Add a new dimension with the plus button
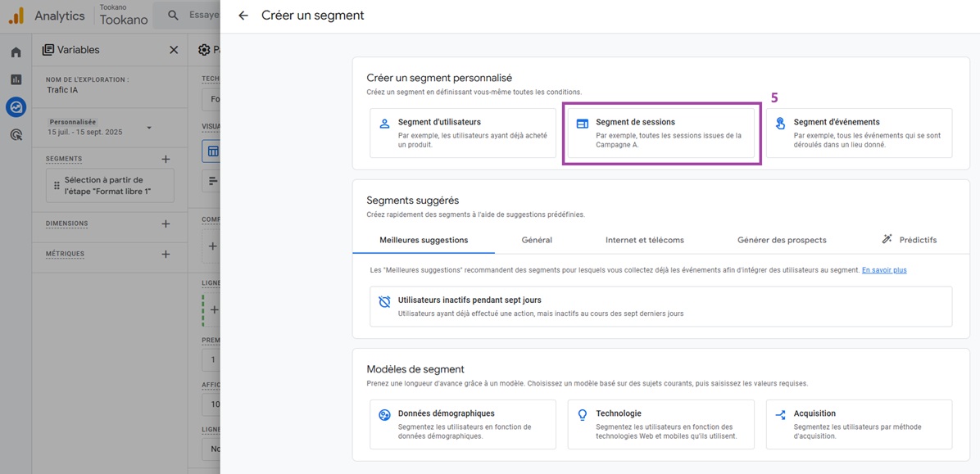The height and width of the screenshot is (474, 980). click(166, 223)
